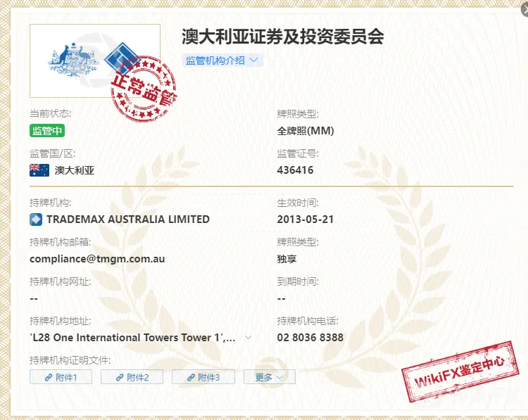Click the 持牌机构邮箱 label

(61, 242)
